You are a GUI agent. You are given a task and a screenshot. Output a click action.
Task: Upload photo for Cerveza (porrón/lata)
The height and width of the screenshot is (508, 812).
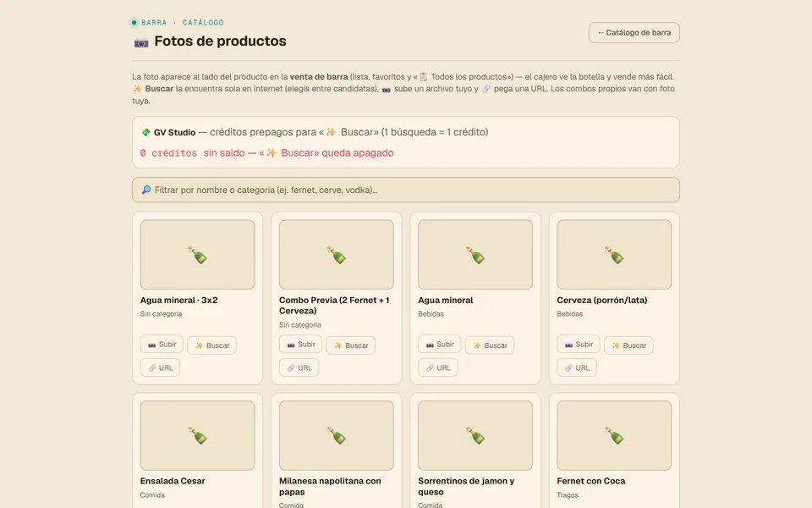(x=579, y=345)
